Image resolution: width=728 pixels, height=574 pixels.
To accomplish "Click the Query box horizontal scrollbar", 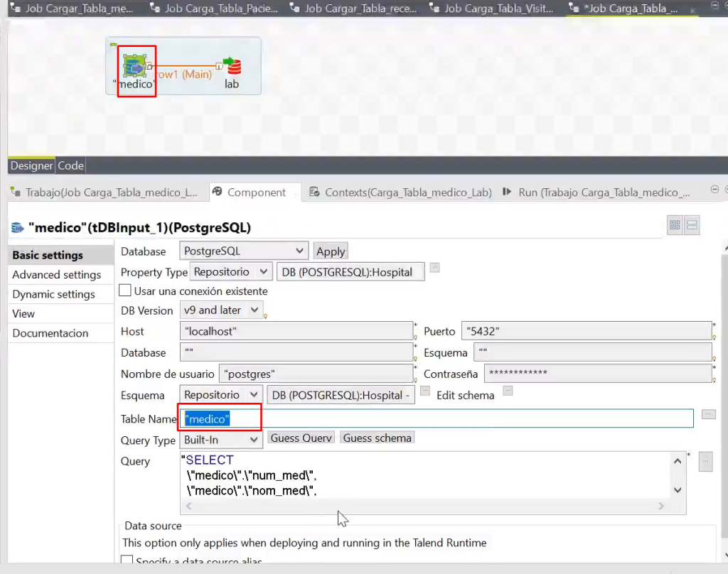I will point(427,506).
